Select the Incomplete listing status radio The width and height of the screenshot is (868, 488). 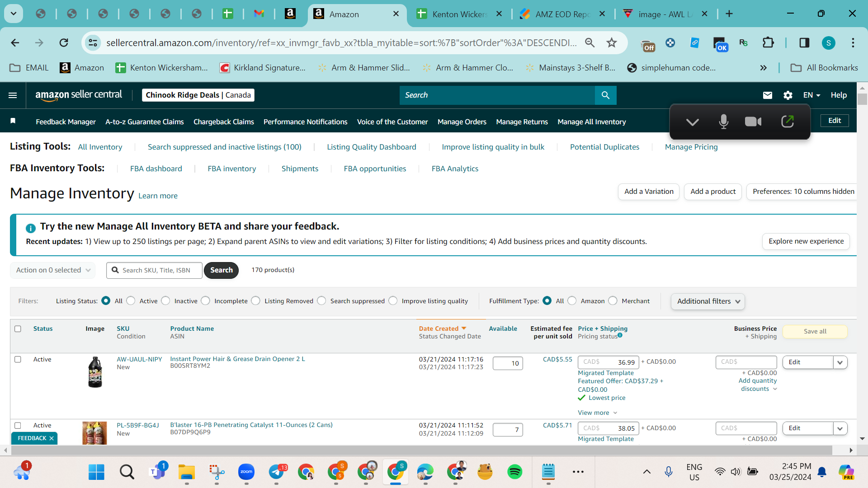coord(206,301)
